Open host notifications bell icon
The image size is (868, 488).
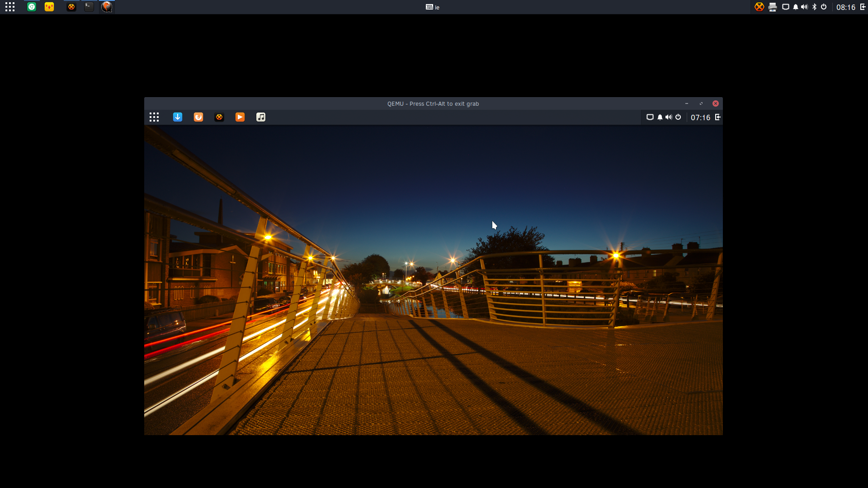796,7
